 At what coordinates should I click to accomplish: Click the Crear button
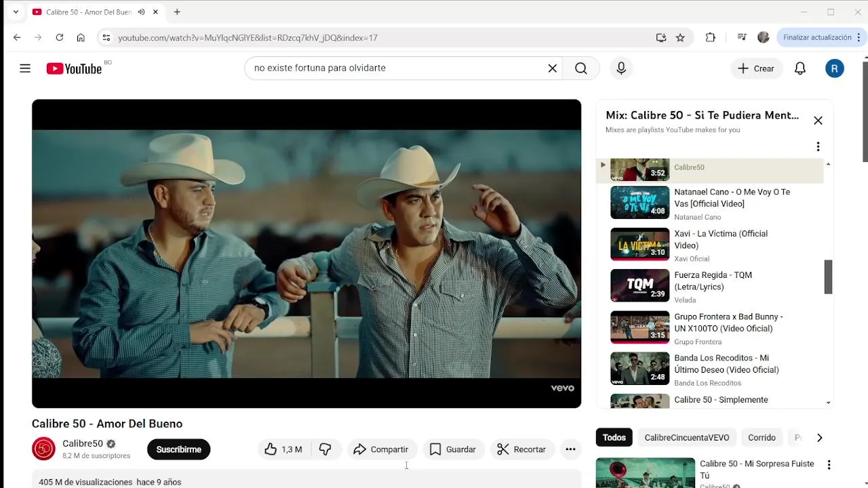(x=756, y=68)
